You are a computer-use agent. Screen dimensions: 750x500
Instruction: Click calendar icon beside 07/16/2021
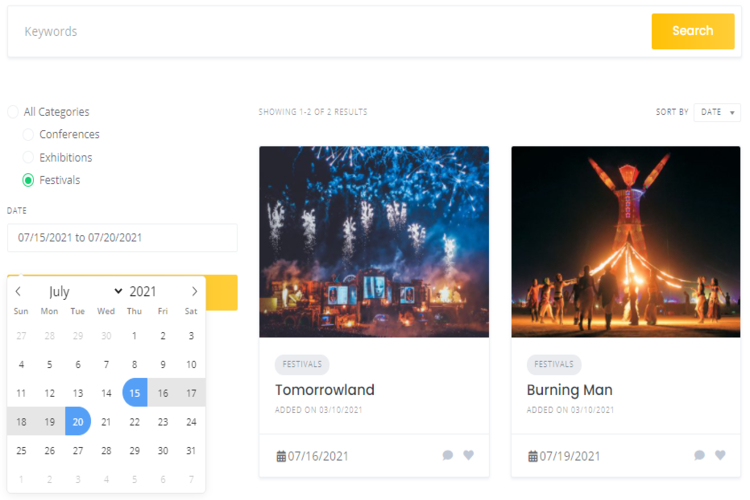tap(281, 456)
